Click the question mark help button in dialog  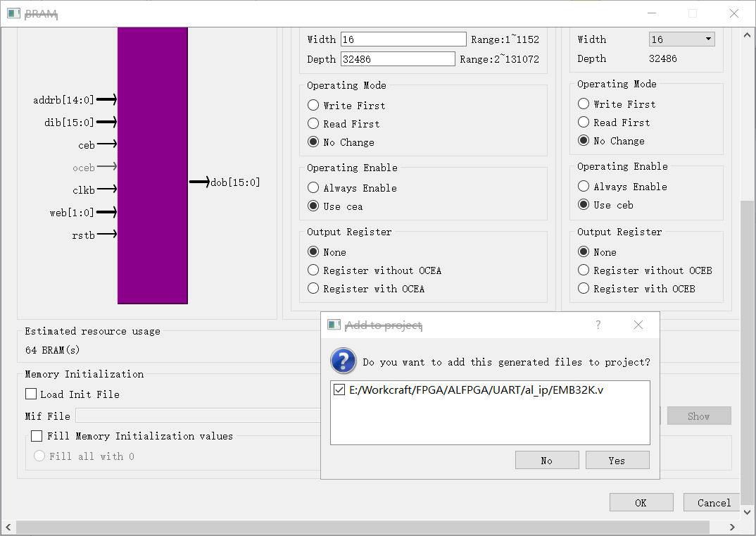pyautogui.click(x=598, y=325)
